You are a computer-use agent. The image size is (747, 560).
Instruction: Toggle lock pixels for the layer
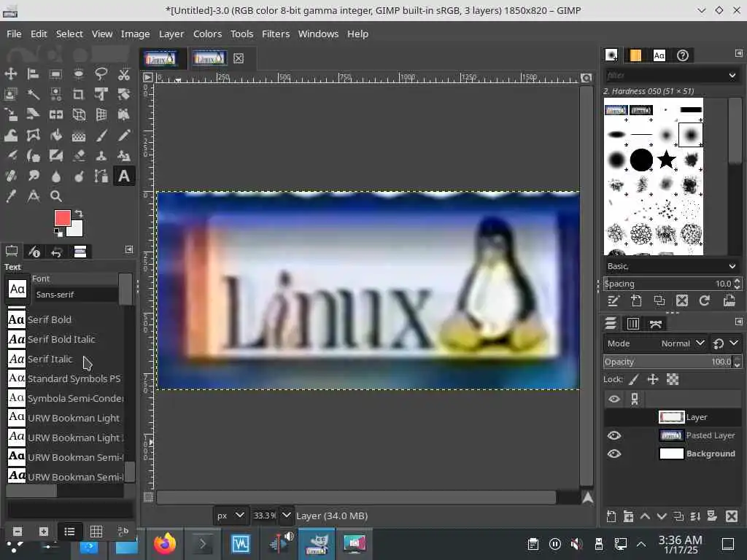click(634, 379)
